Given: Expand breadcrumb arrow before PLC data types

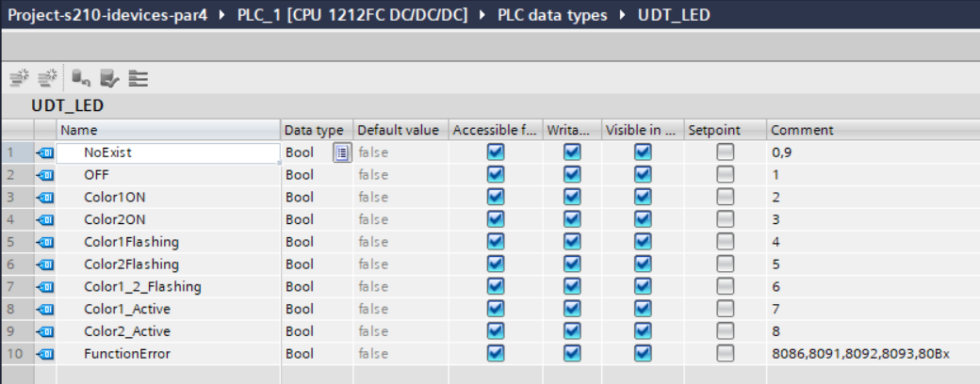Looking at the screenshot, I should [x=483, y=15].
